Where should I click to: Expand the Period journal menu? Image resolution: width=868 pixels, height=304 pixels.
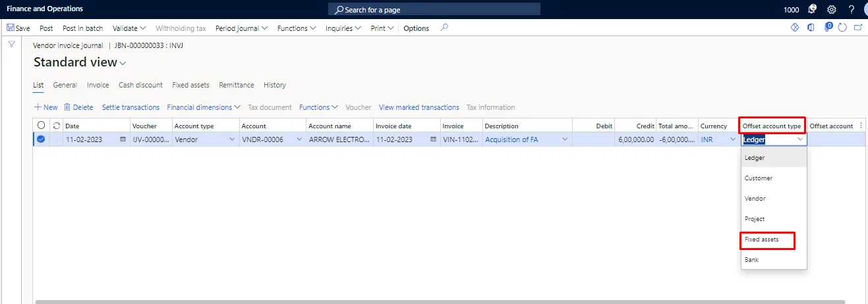pos(241,28)
